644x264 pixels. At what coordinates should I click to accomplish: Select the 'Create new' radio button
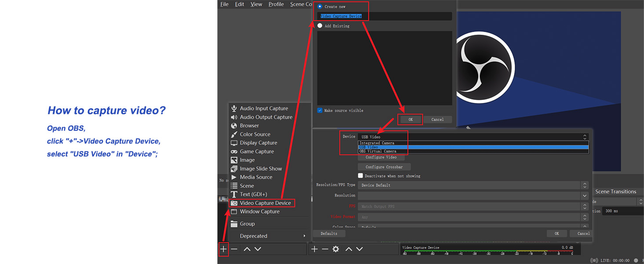(320, 6)
